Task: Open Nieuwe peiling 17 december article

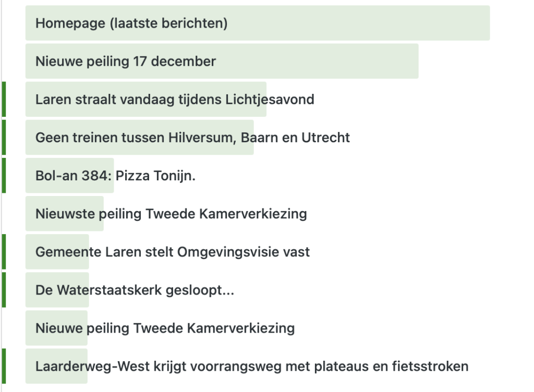Action: tap(126, 62)
